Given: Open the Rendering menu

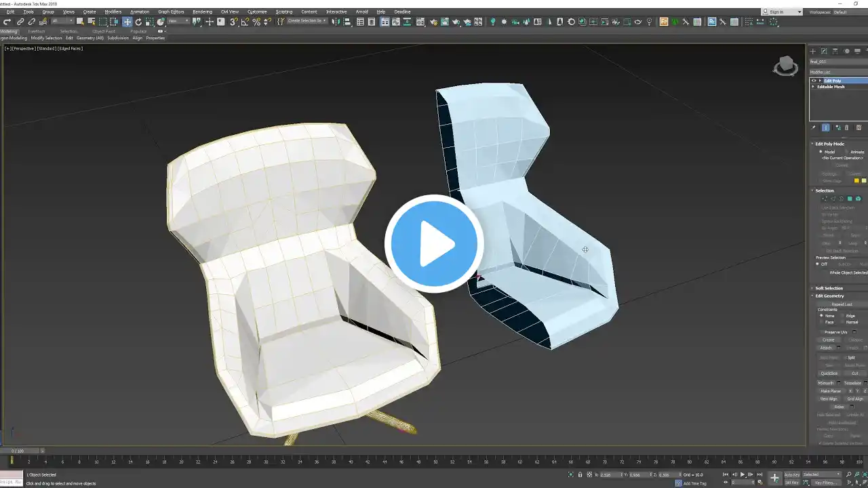Looking at the screenshot, I should [x=202, y=12].
